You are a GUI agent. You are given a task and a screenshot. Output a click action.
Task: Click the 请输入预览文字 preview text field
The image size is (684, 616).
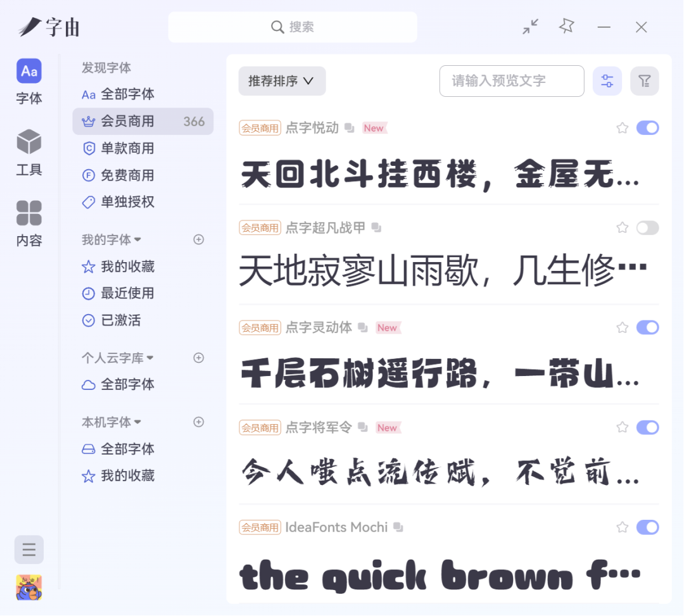click(511, 81)
